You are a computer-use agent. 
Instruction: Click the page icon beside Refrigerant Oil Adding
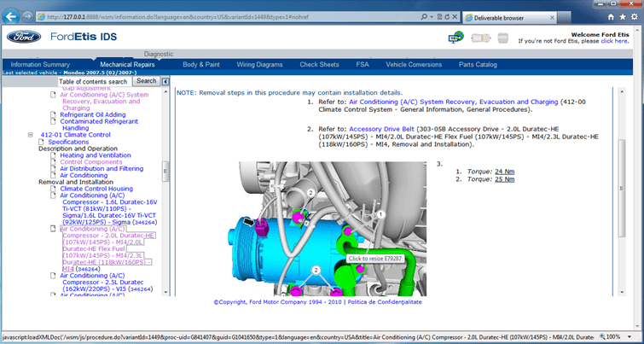pyautogui.click(x=53, y=114)
